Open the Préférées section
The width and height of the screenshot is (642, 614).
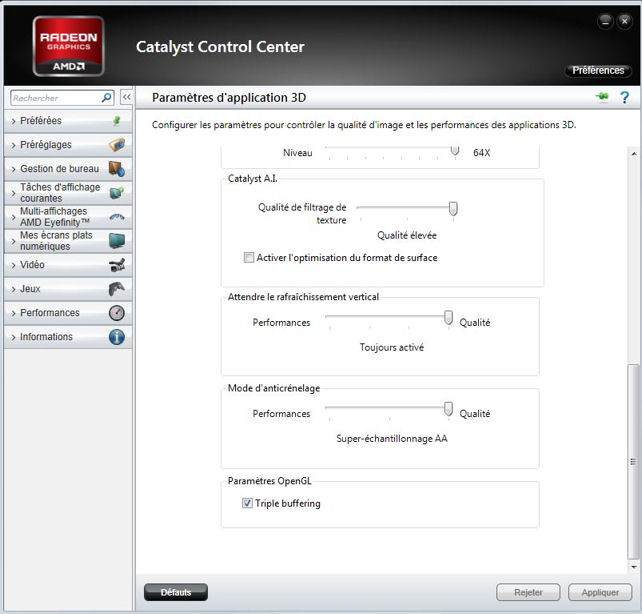point(68,121)
